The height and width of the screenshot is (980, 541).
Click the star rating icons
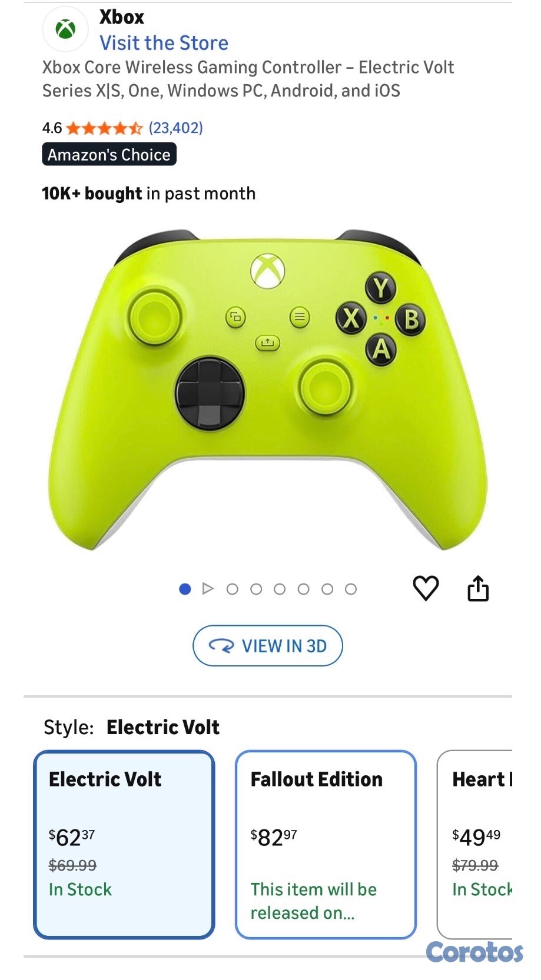[x=104, y=128]
